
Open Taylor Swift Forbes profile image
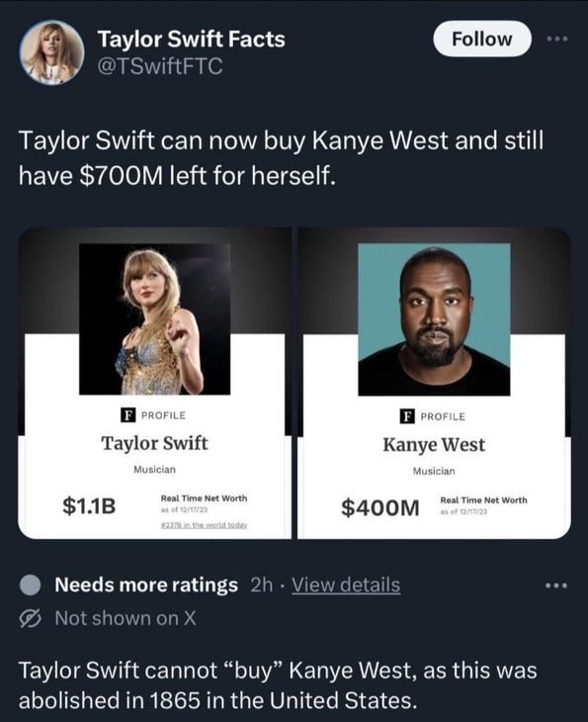(154, 319)
